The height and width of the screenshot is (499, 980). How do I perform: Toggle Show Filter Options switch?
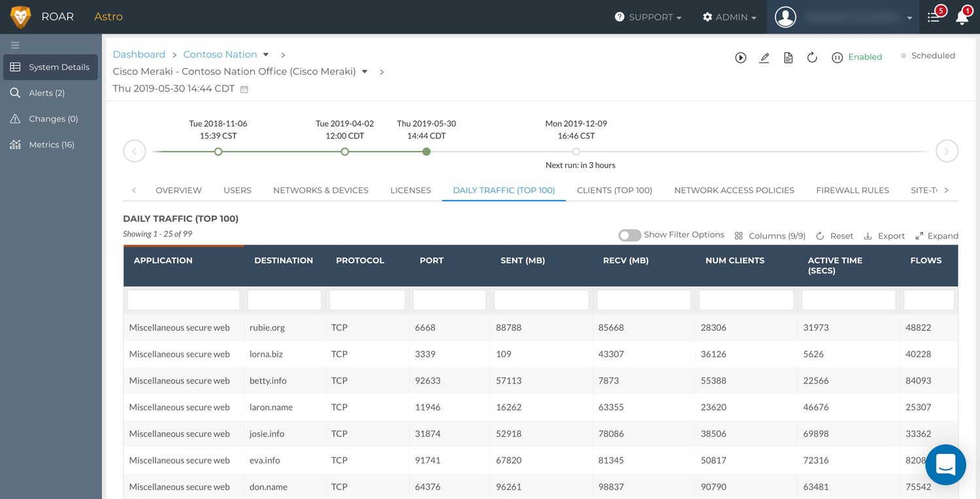pos(629,234)
